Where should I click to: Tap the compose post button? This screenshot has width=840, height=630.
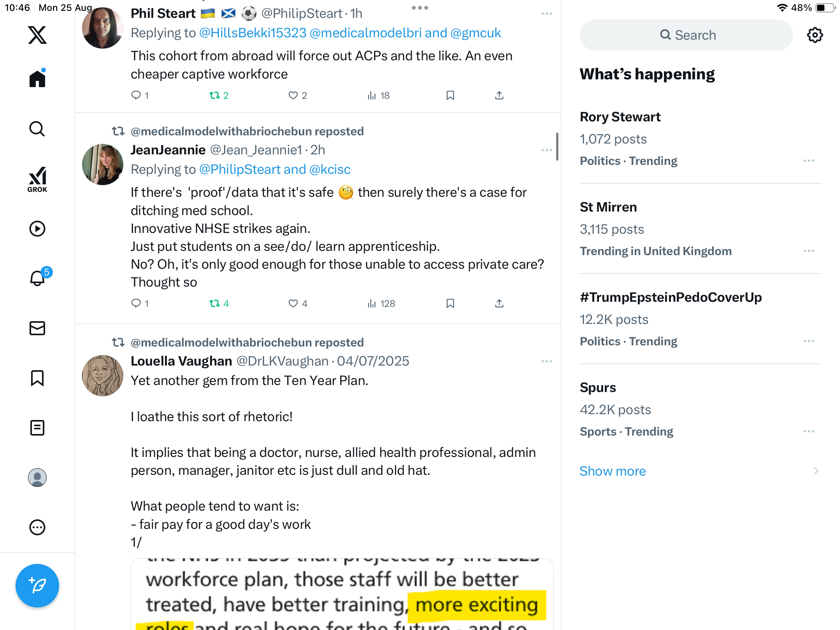pyautogui.click(x=37, y=585)
